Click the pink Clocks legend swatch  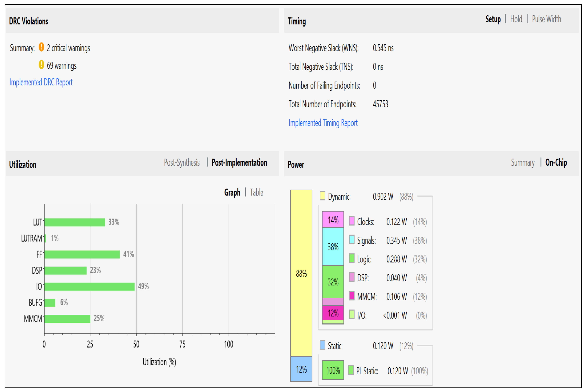click(x=351, y=221)
